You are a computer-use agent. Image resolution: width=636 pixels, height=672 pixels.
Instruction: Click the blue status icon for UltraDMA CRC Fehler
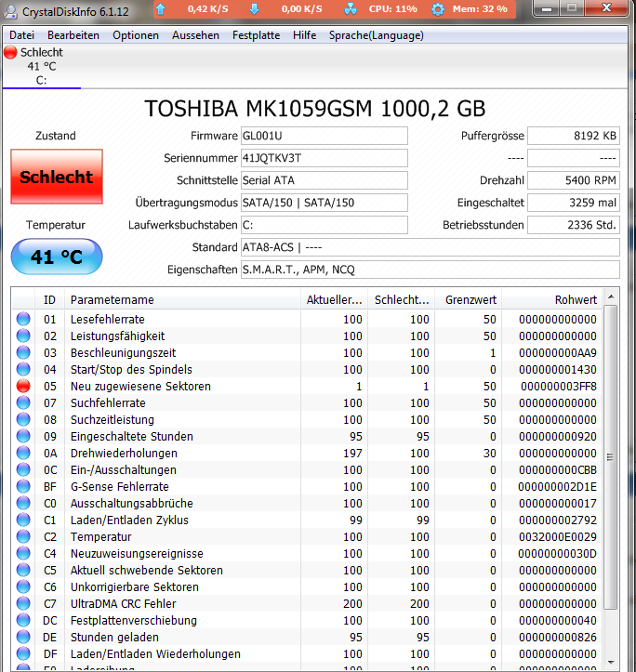click(x=23, y=603)
